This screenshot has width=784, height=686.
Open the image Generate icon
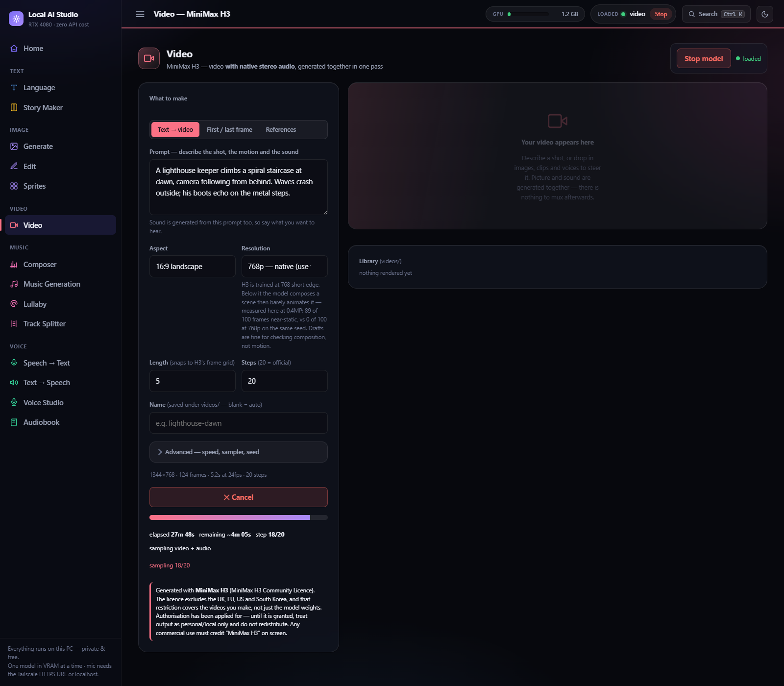coord(14,147)
